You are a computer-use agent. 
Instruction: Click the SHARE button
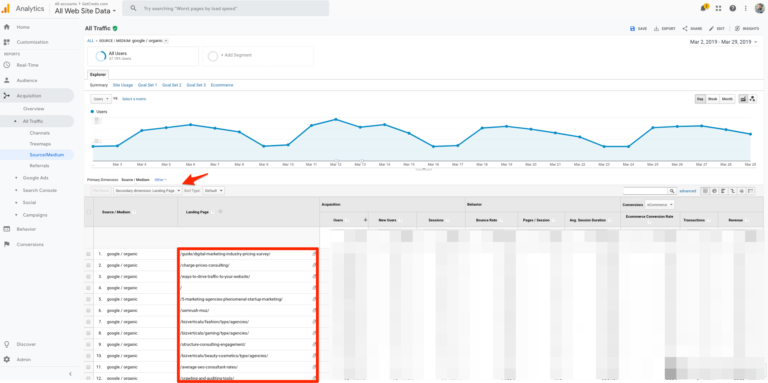point(693,29)
